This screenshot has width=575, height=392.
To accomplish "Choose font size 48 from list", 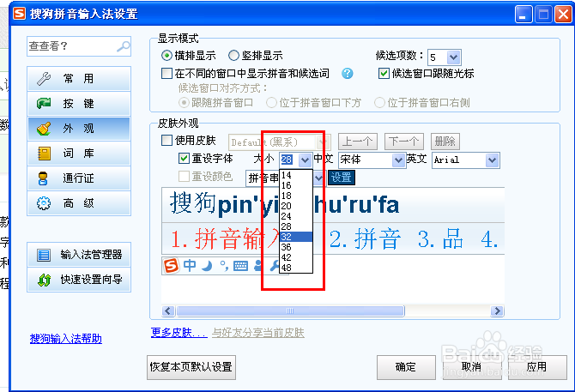I will click(x=296, y=268).
